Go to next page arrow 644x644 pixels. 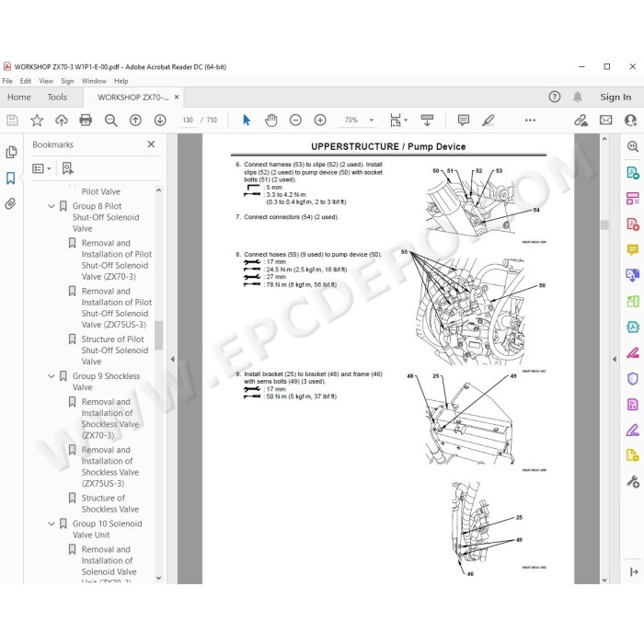[160, 120]
